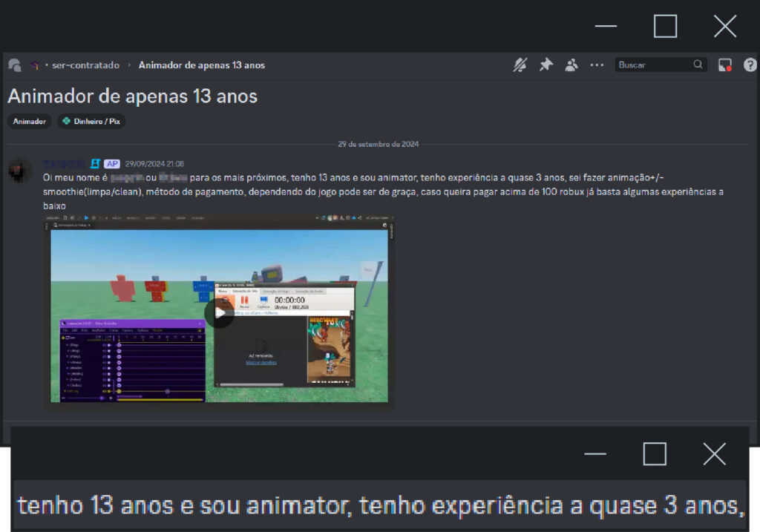This screenshot has height=532, width=760.
Task: Click the poster's blurred profile avatar
Action: (x=20, y=171)
